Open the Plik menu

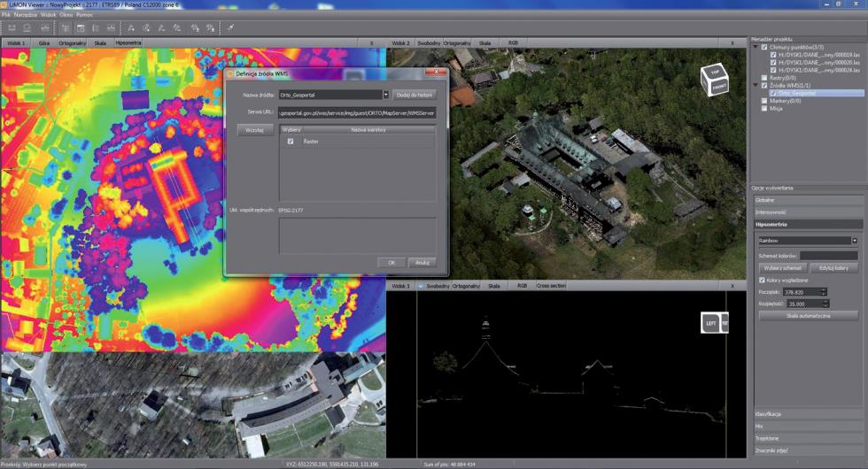6,15
